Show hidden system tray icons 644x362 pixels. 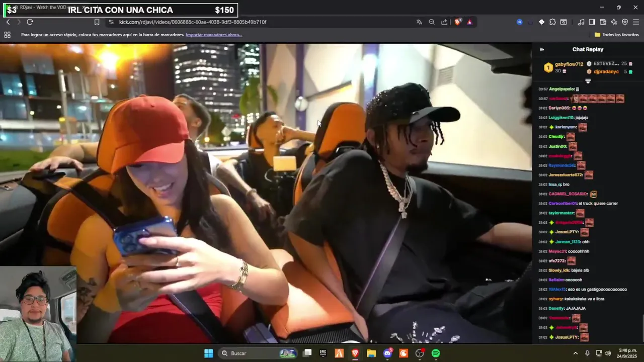click(x=576, y=353)
